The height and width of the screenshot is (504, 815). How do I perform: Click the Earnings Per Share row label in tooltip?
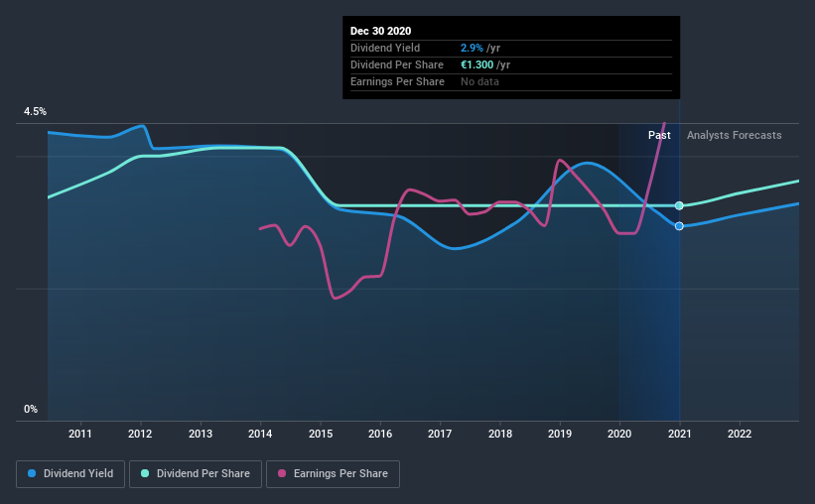click(397, 81)
